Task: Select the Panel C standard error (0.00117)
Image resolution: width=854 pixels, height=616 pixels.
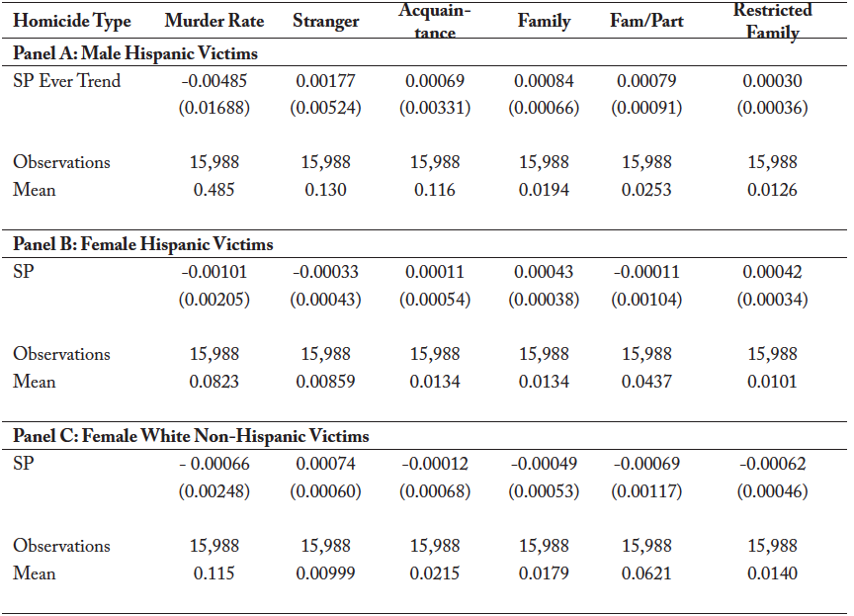Action: click(x=646, y=490)
